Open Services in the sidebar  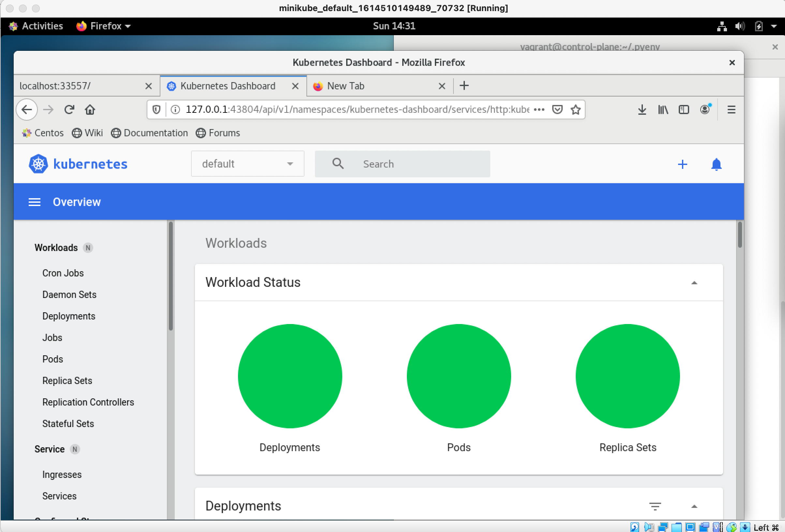(x=59, y=496)
